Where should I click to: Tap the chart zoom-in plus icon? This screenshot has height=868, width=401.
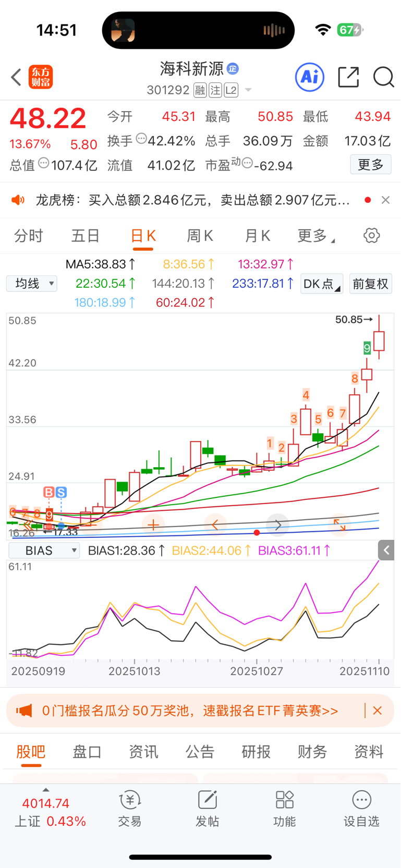pos(153,525)
